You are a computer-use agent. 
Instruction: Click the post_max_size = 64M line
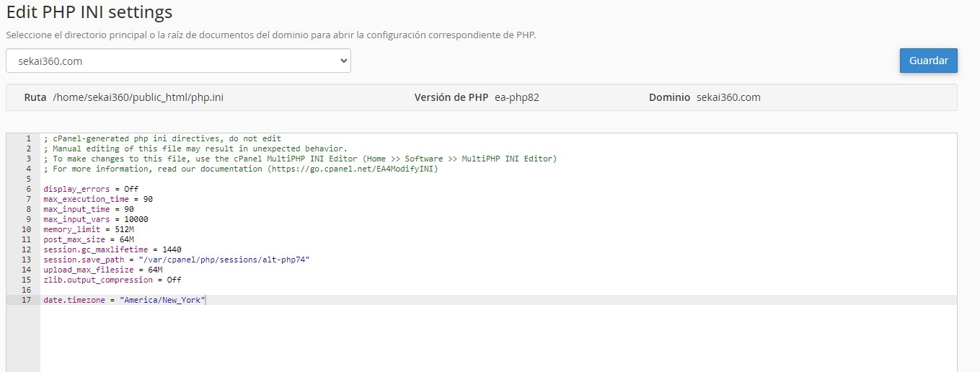tap(89, 239)
